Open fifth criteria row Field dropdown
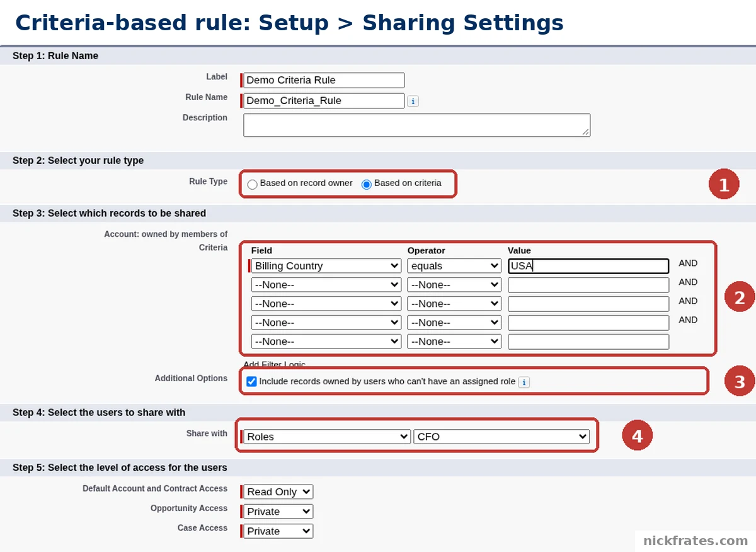The height and width of the screenshot is (552, 756). click(326, 342)
